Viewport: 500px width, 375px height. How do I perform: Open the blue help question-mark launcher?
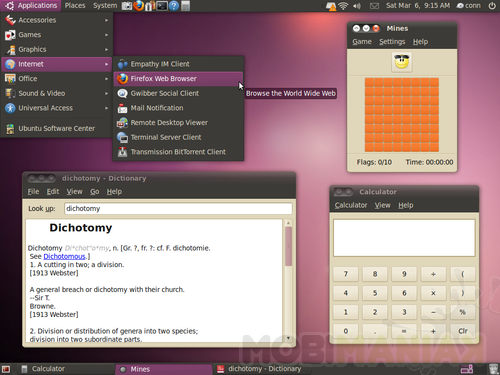[x=174, y=6]
